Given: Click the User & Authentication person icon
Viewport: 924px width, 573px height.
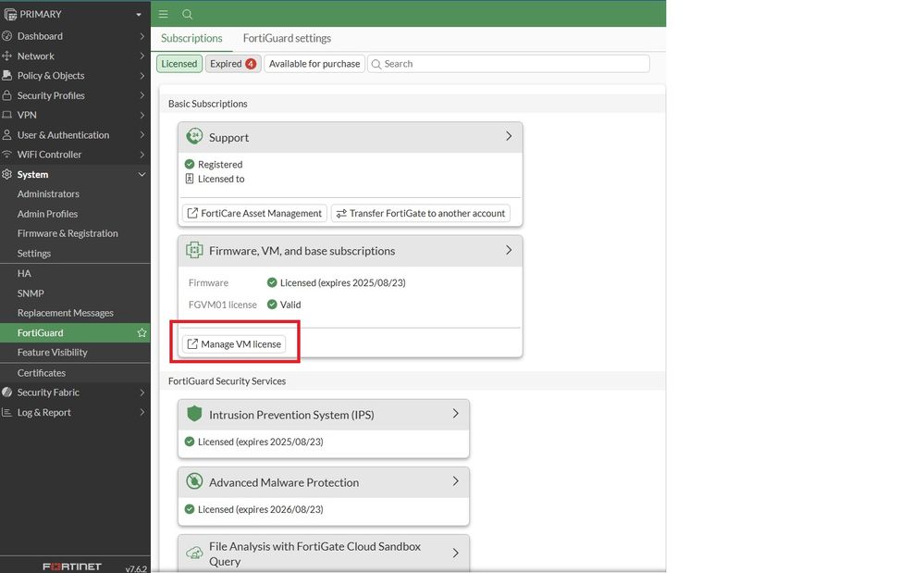Looking at the screenshot, I should click(7, 134).
